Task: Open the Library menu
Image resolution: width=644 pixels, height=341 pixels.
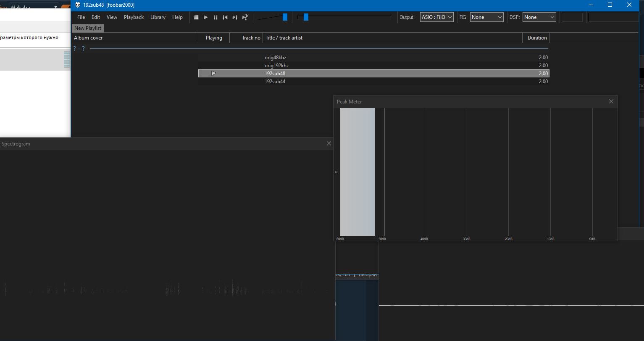Action: pyautogui.click(x=158, y=17)
